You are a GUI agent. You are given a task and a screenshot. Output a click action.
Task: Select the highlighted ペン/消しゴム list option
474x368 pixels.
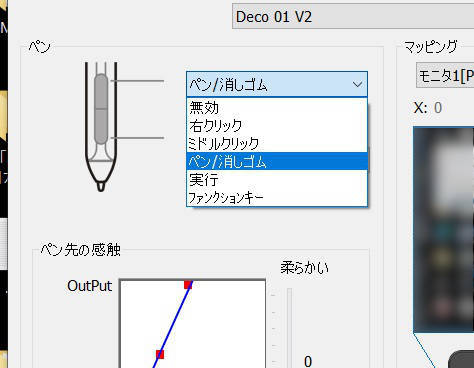(x=277, y=161)
